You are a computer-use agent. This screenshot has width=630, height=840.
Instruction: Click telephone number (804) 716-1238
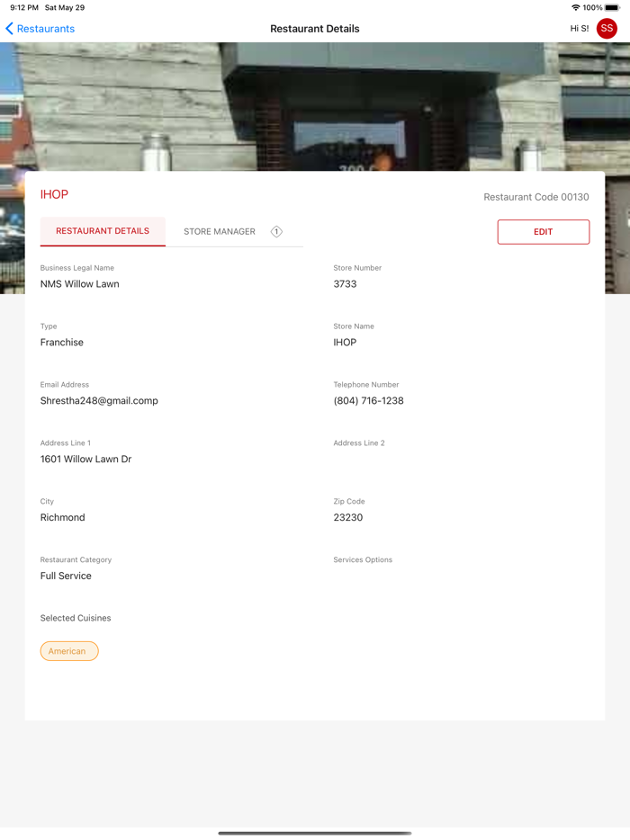point(368,401)
